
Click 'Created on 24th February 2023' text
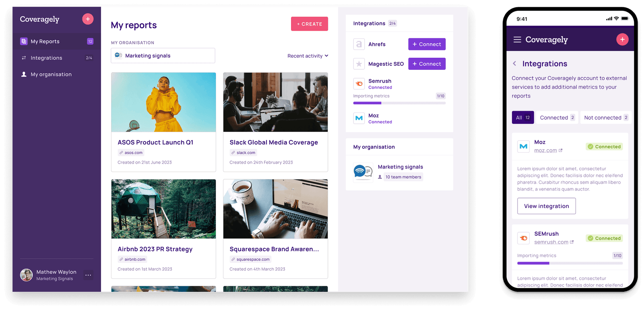click(x=261, y=162)
